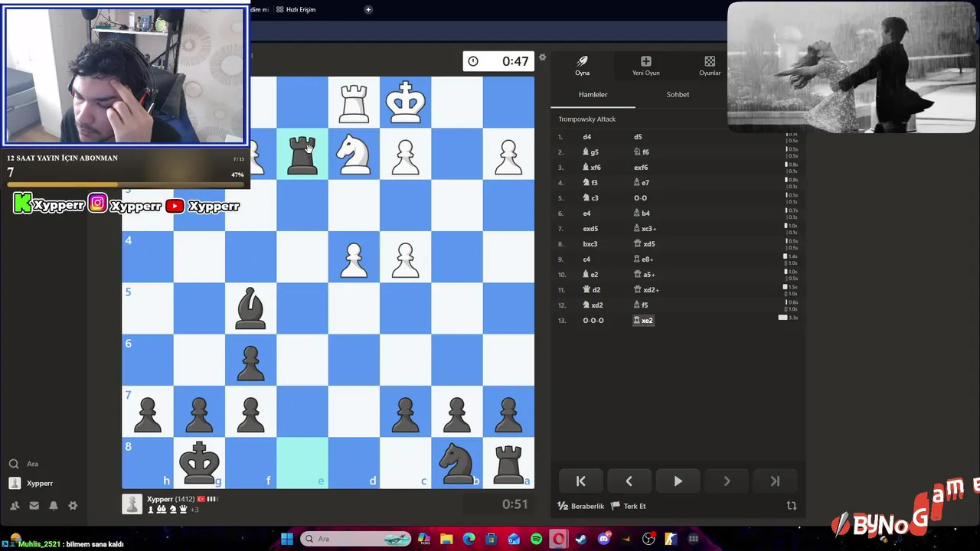Image resolution: width=980 pixels, height=551 pixels.
Task: Go to move 7 white exd5
Action: point(590,229)
